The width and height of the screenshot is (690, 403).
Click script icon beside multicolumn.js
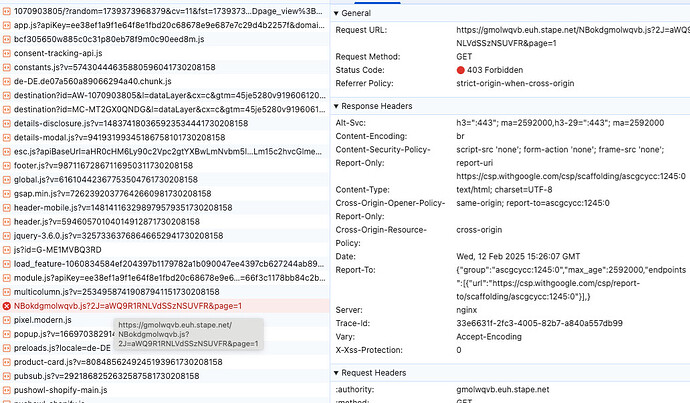click(7, 292)
